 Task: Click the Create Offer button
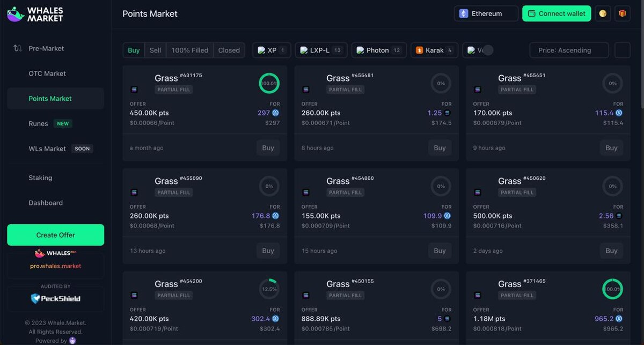[55, 235]
